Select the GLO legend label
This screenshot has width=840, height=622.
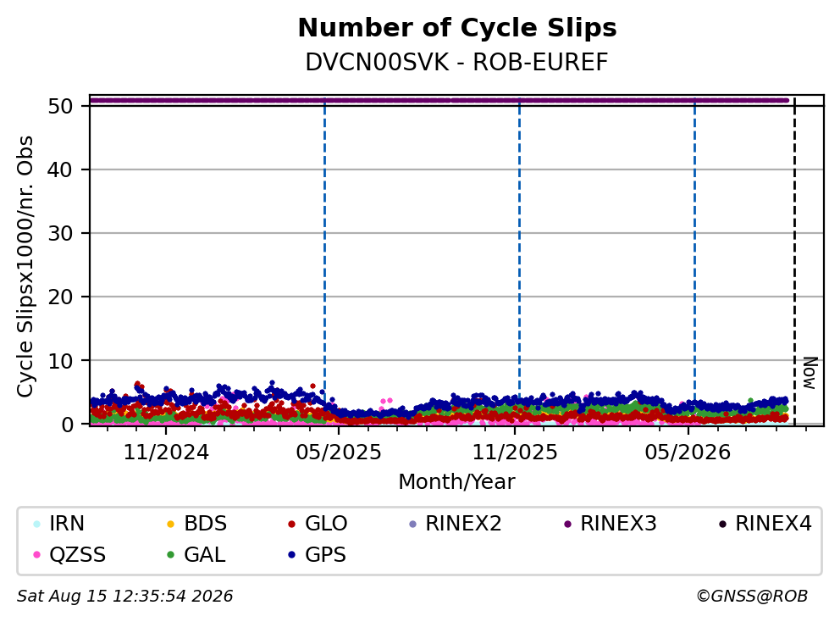pos(326,524)
